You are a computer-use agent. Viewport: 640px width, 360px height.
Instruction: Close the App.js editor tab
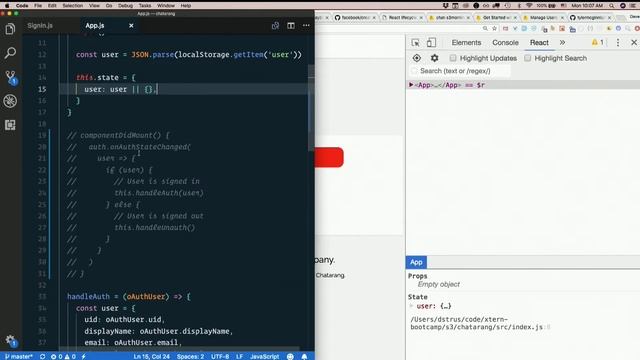pyautogui.click(x=131, y=26)
